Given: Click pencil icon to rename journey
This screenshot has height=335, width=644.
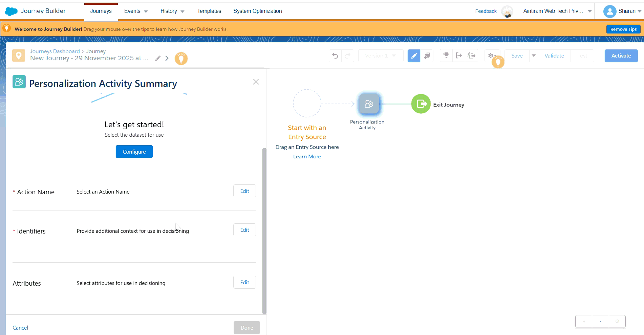Looking at the screenshot, I should 158,58.
